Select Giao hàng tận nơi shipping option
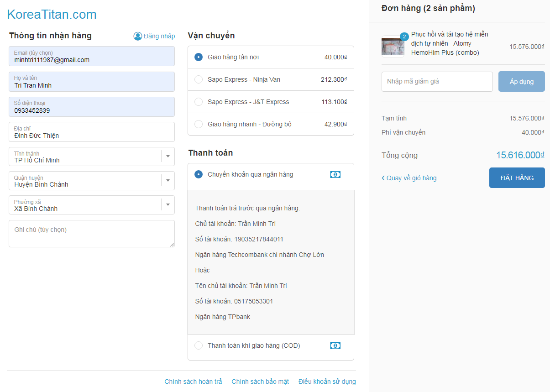This screenshot has height=392, width=550. [x=199, y=57]
